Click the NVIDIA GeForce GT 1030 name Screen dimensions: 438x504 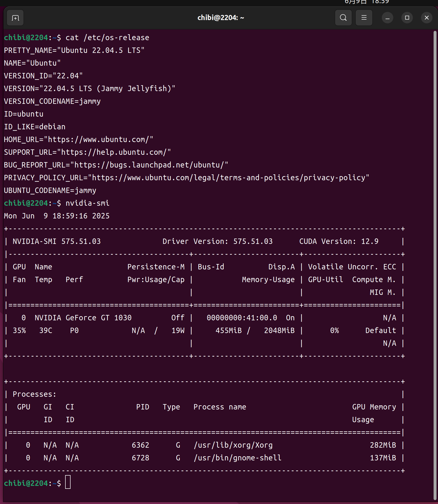click(x=83, y=318)
